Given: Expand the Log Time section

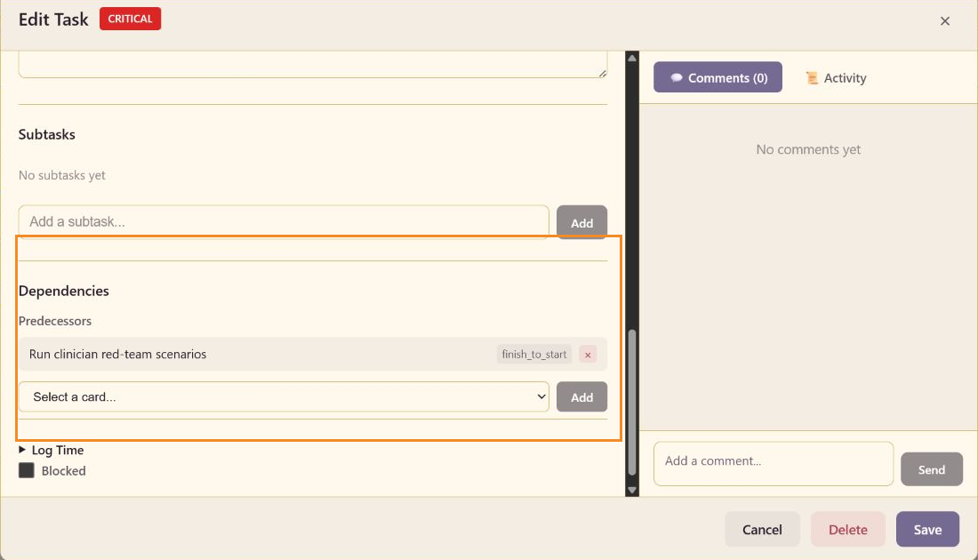Looking at the screenshot, I should coord(52,450).
